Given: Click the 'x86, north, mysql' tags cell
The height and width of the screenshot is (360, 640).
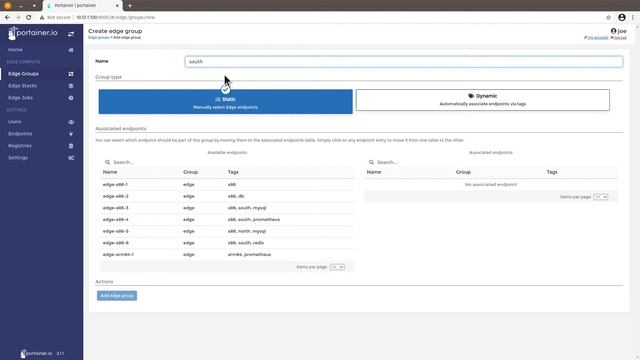Looking at the screenshot, I should 247,231.
